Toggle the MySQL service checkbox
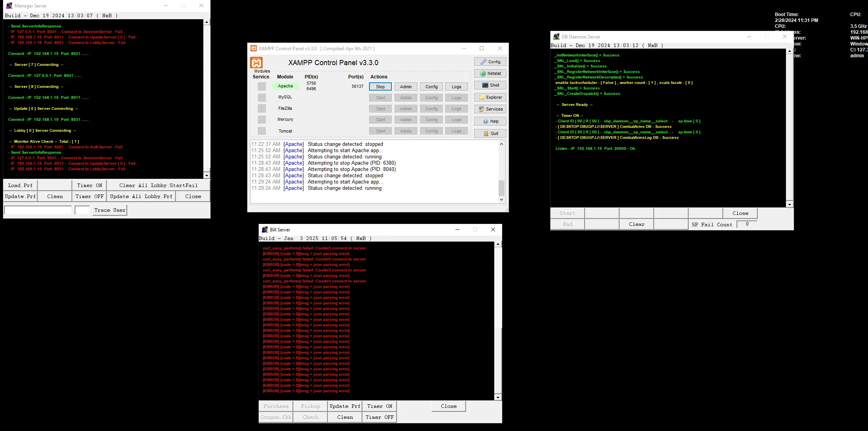 tap(262, 97)
